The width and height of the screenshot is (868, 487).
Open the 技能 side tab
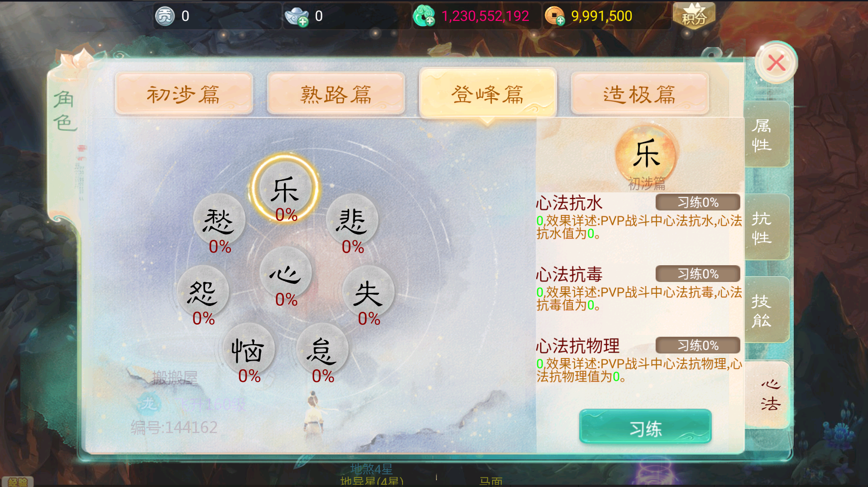(x=766, y=310)
